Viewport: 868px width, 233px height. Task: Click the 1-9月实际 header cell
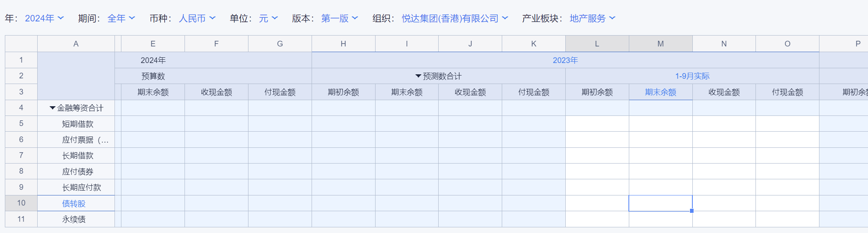(x=692, y=76)
